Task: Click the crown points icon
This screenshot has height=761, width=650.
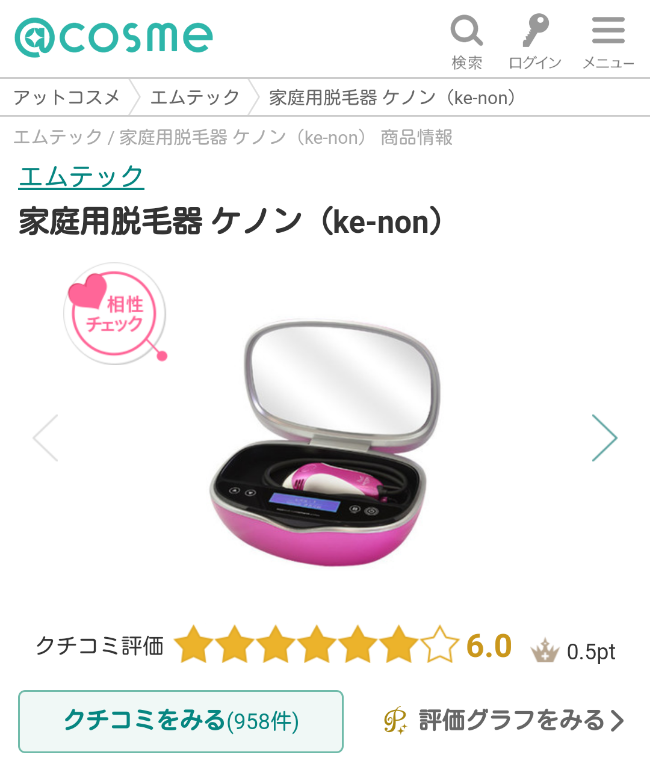Action: pyautogui.click(x=545, y=650)
